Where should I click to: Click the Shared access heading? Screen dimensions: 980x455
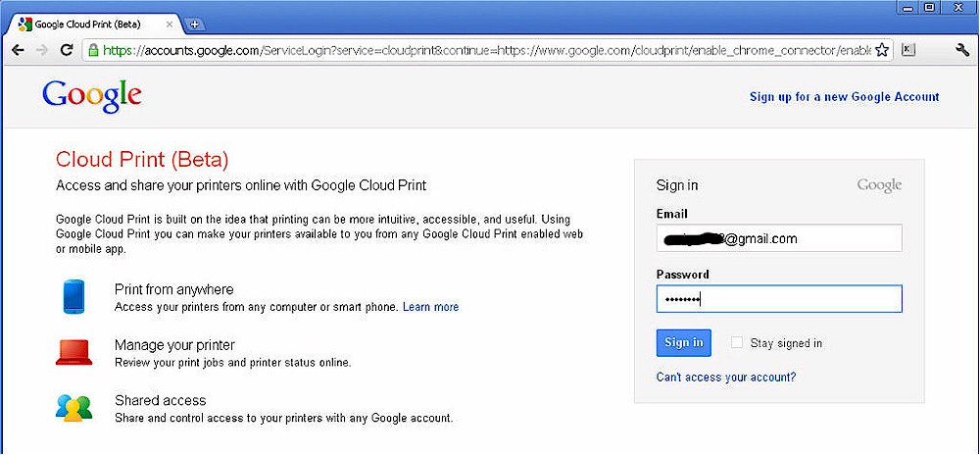(160, 400)
